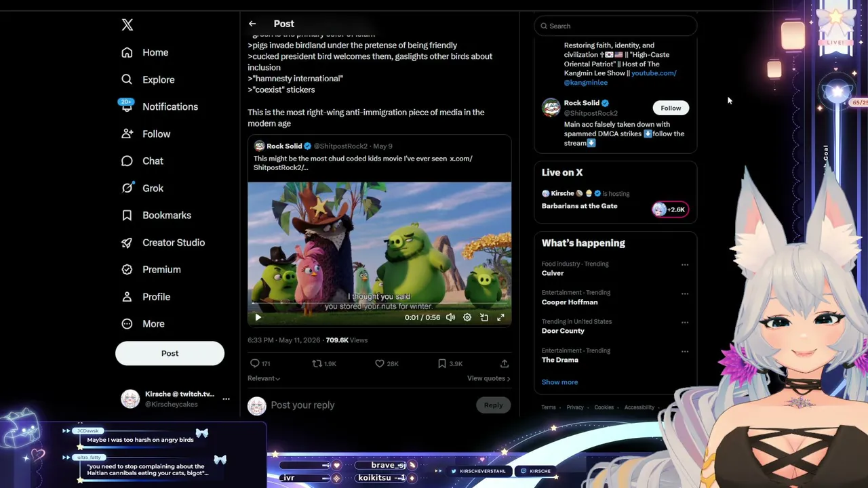
Task: Click the search magnifier icon
Action: [x=544, y=26]
